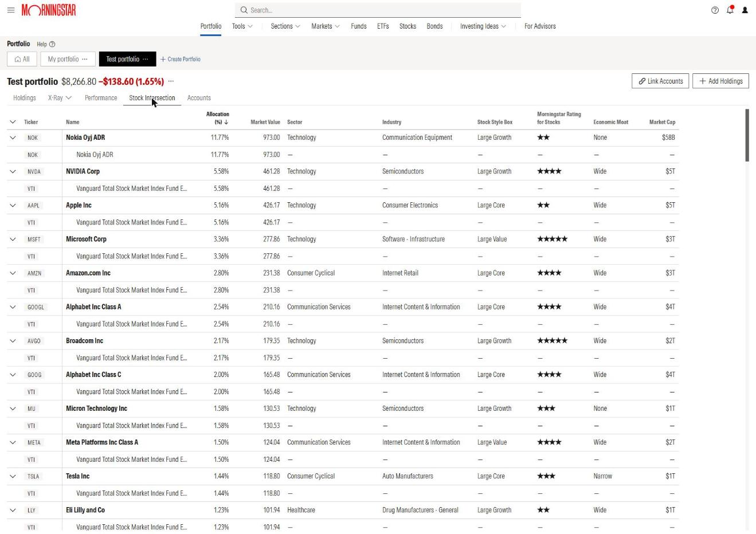The image size is (756, 534).
Task: Collapse the NOK Nokia Oyj ADR row
Action: tap(13, 138)
